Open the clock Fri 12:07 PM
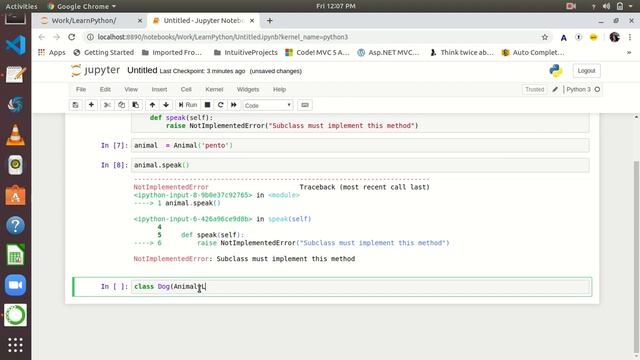This screenshot has width=640, height=360. point(336,6)
